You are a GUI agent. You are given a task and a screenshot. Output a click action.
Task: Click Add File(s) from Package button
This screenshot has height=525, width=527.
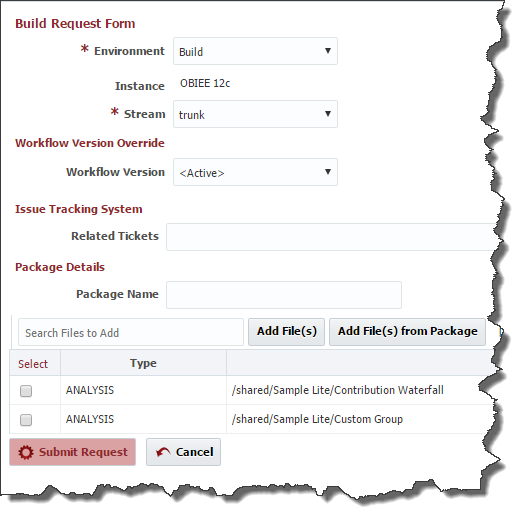(407, 332)
